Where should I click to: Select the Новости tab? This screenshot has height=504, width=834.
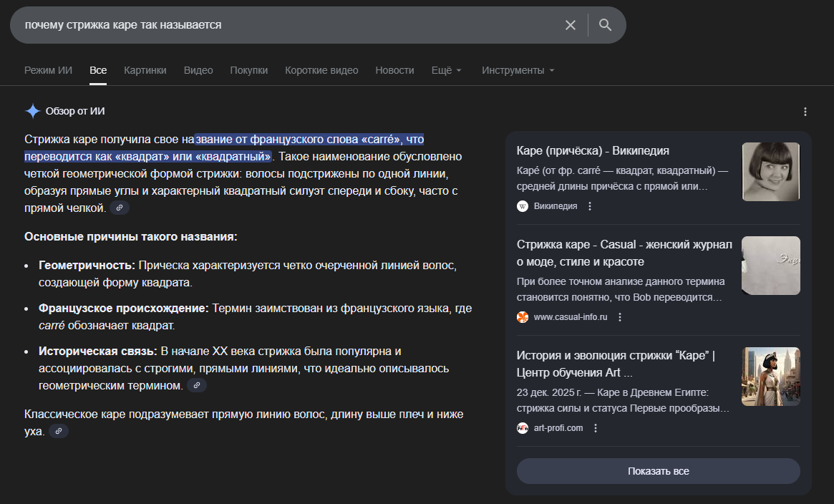click(394, 70)
